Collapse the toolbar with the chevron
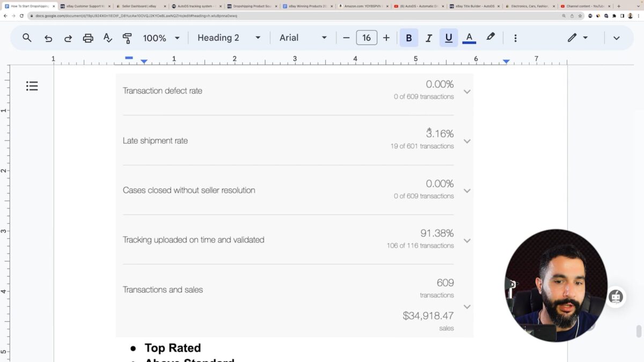The height and width of the screenshot is (362, 644). [x=616, y=38]
